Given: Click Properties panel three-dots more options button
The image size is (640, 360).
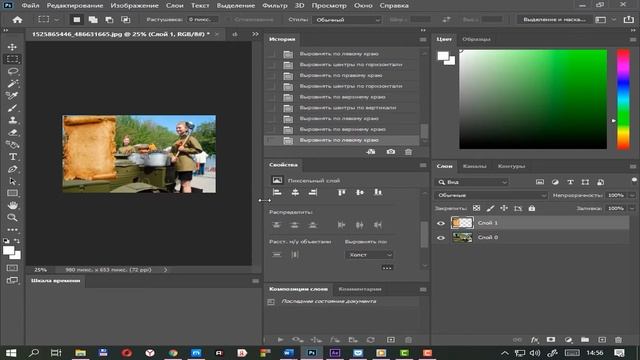Looking at the screenshot, I should (x=387, y=268).
